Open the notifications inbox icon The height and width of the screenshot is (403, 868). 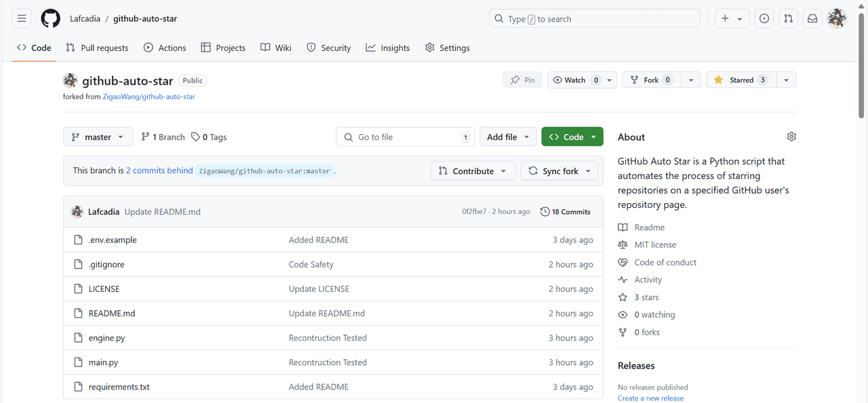pyautogui.click(x=812, y=18)
